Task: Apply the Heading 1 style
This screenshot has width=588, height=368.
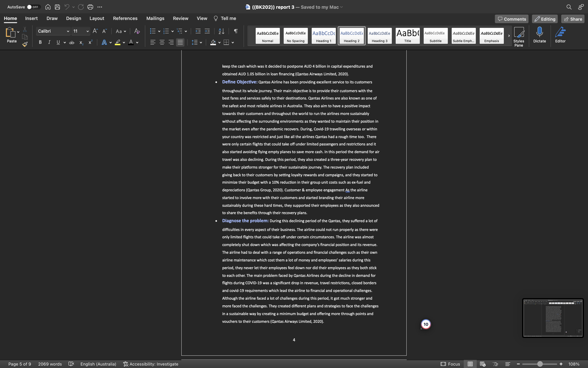Action: 324,36
